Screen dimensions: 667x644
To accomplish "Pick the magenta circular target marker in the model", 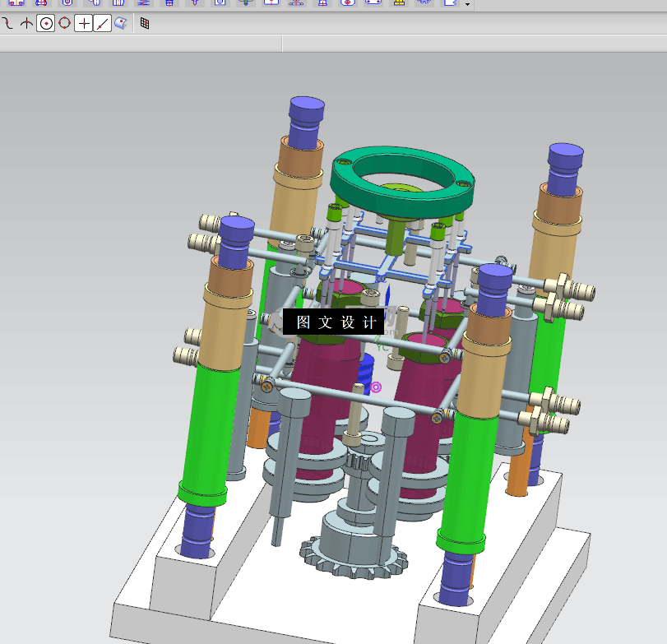I will [376, 387].
